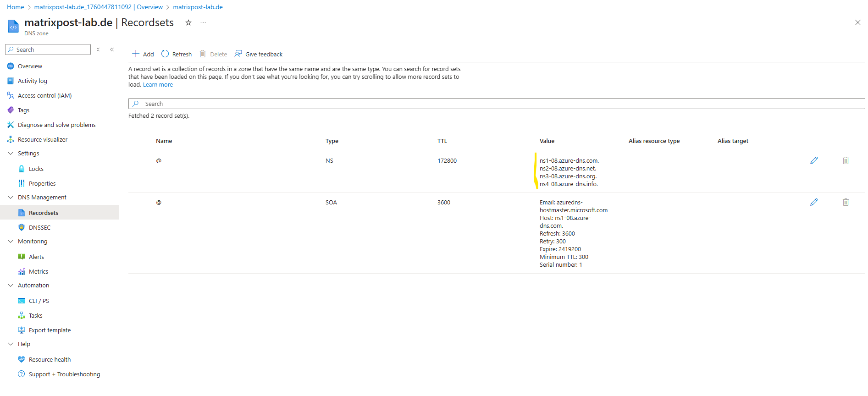Open matrixpost-lab.de_1760447811092 Overview breadcrumb
The height and width of the screenshot is (396, 868).
[99, 7]
